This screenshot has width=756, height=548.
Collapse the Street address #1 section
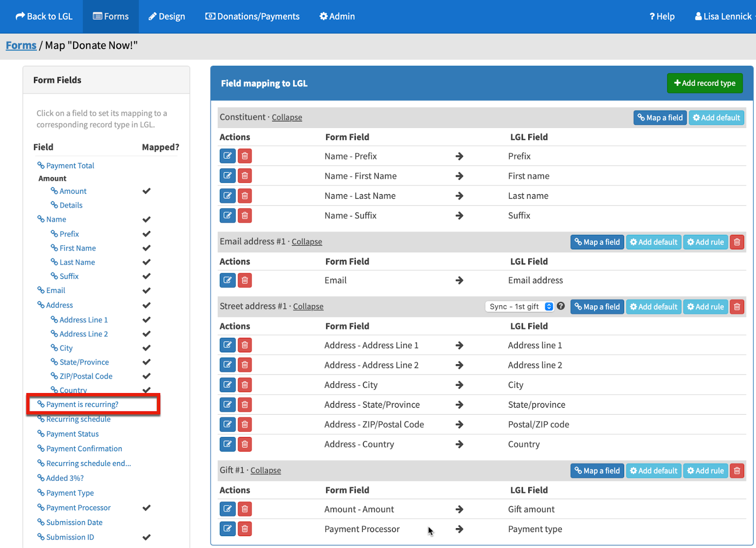[x=308, y=307]
